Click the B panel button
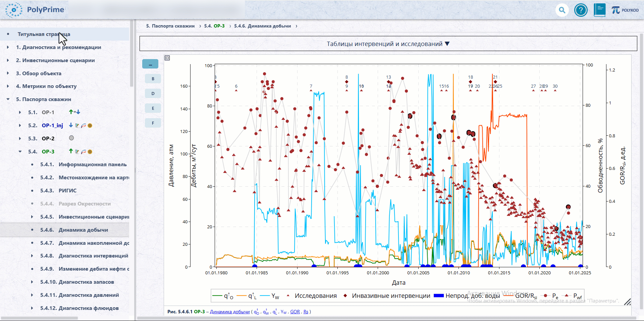The image size is (644, 321). 153,79
